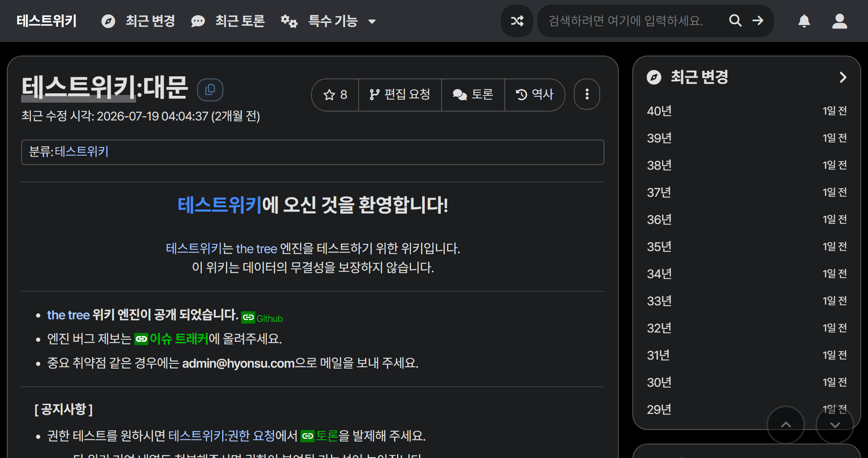Open the three-dot more options menu
This screenshot has height=458, width=868.
point(587,94)
